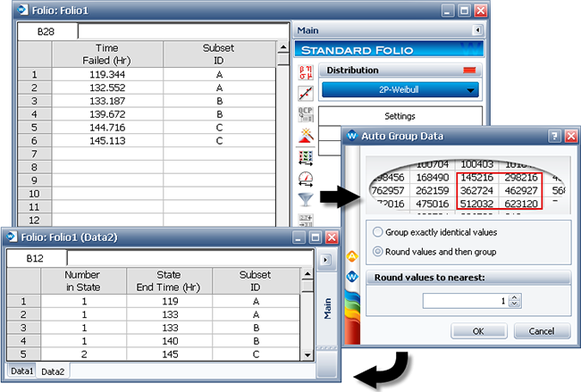
Task: Click the Settings area in Main panel
Action: tap(400, 116)
